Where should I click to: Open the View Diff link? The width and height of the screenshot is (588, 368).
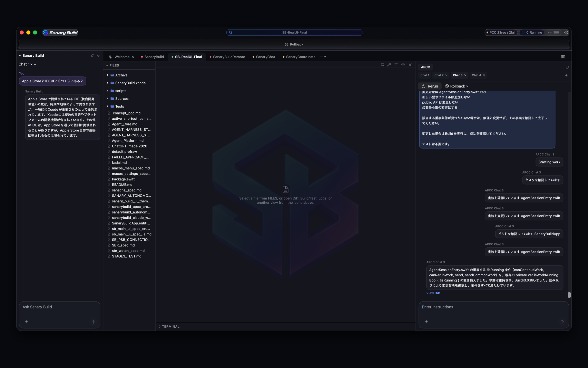[x=433, y=293]
